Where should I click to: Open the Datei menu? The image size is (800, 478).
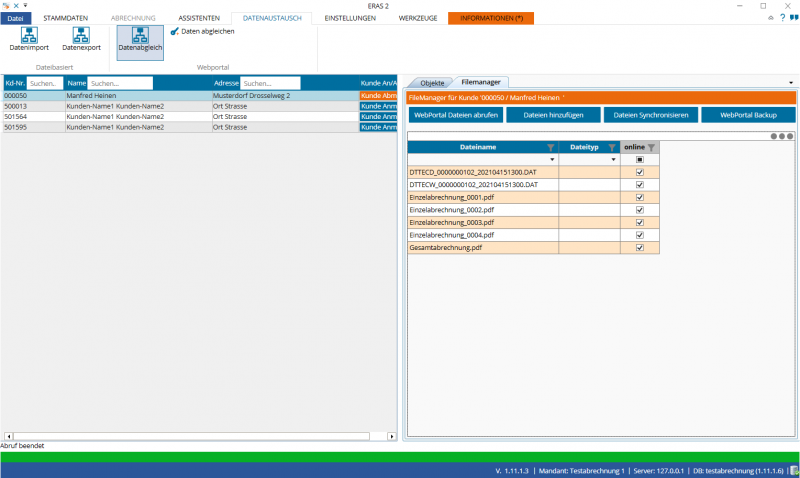16,18
